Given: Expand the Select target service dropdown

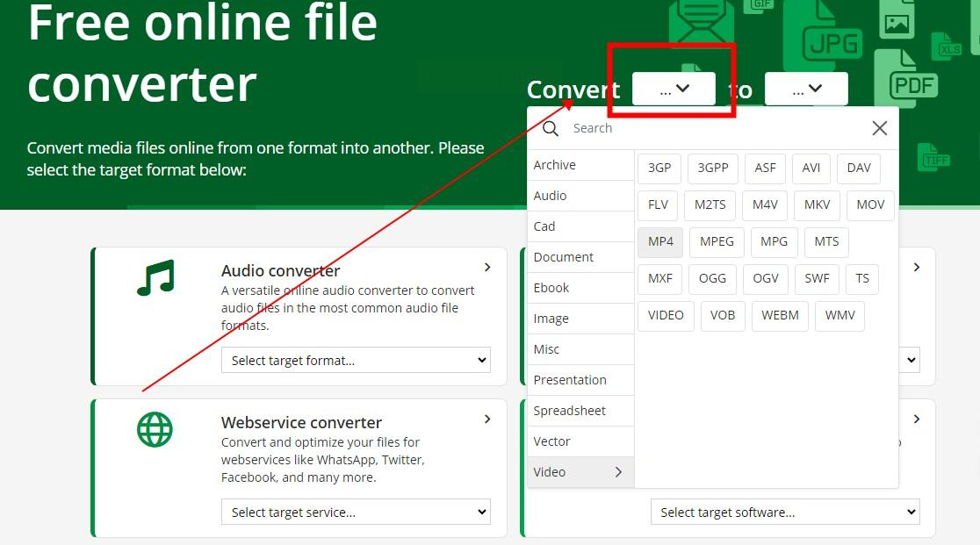Looking at the screenshot, I should (x=356, y=512).
